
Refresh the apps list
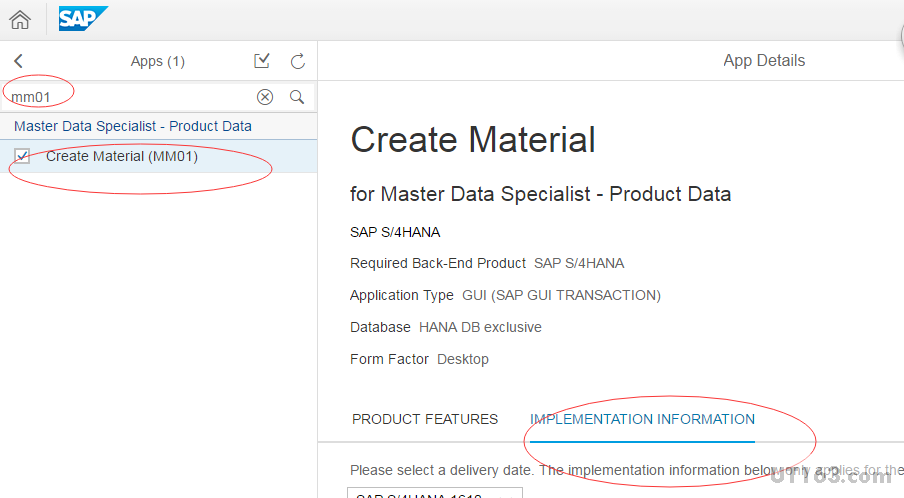297,61
